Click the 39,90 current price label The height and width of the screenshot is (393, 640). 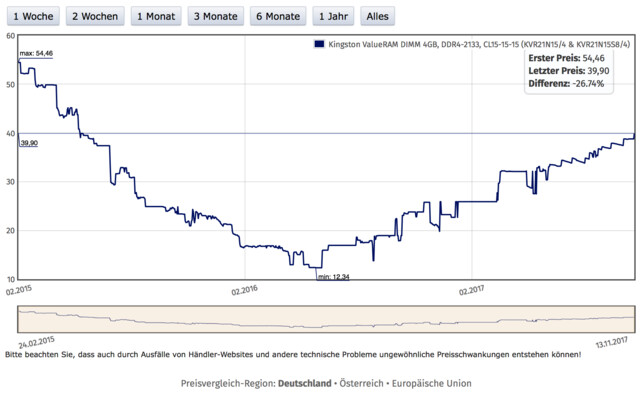(x=29, y=143)
